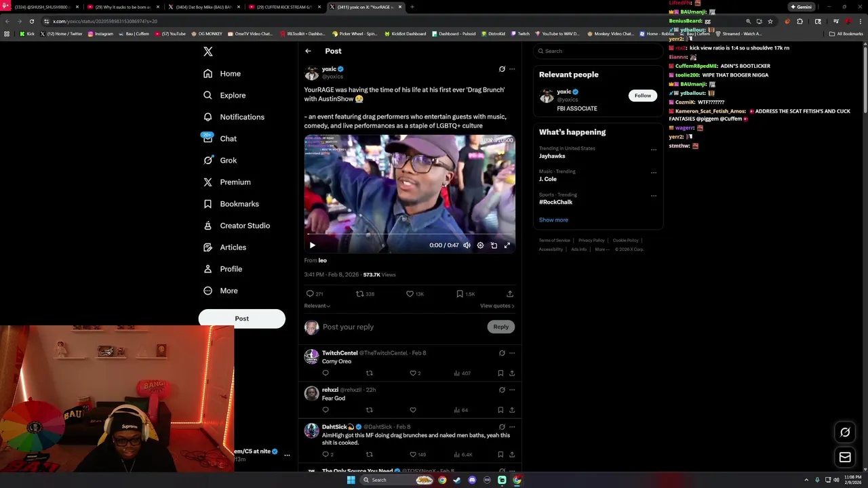Switch to 'CUFFEM KICK STREAM' browser tab
Viewport: 868px width, 488px height.
pyautogui.click(x=284, y=7)
